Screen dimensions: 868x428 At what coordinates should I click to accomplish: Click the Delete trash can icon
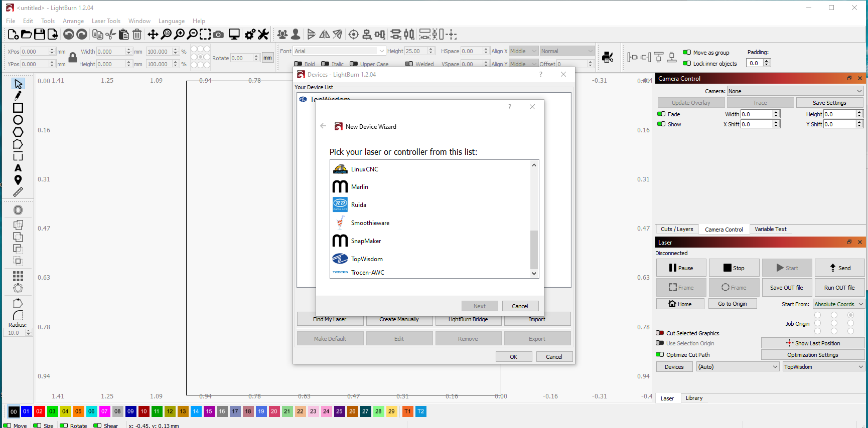(137, 34)
